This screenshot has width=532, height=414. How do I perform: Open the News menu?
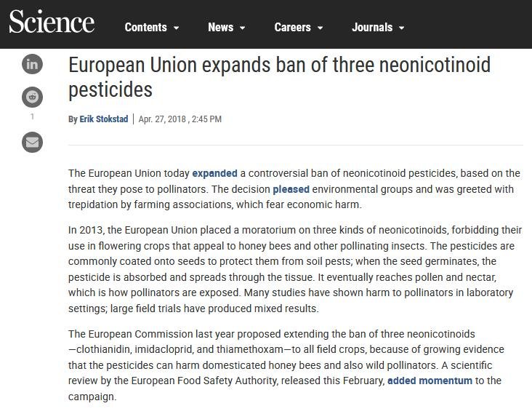tap(220, 28)
